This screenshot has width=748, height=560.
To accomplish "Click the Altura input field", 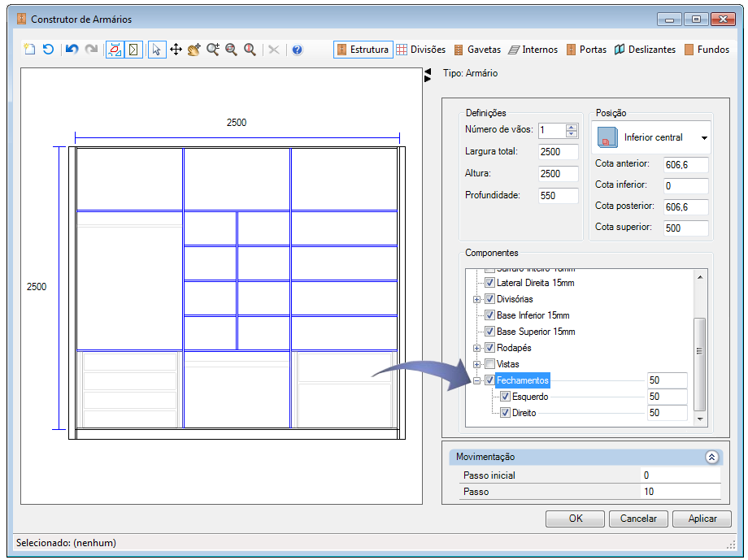I will point(558,174).
